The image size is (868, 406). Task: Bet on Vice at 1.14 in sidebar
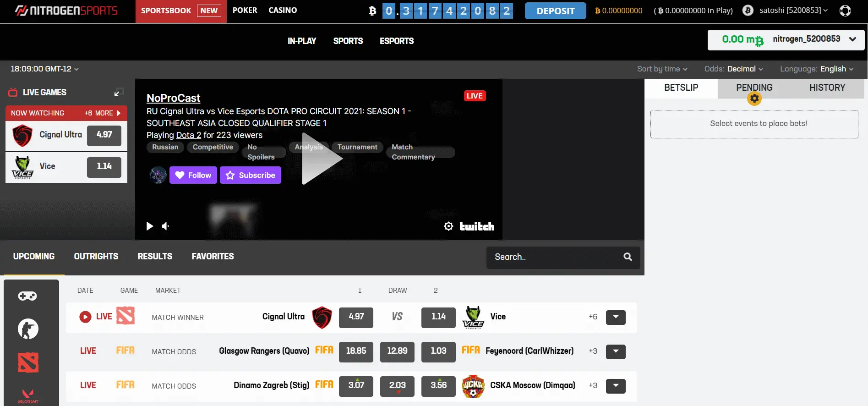tap(104, 167)
